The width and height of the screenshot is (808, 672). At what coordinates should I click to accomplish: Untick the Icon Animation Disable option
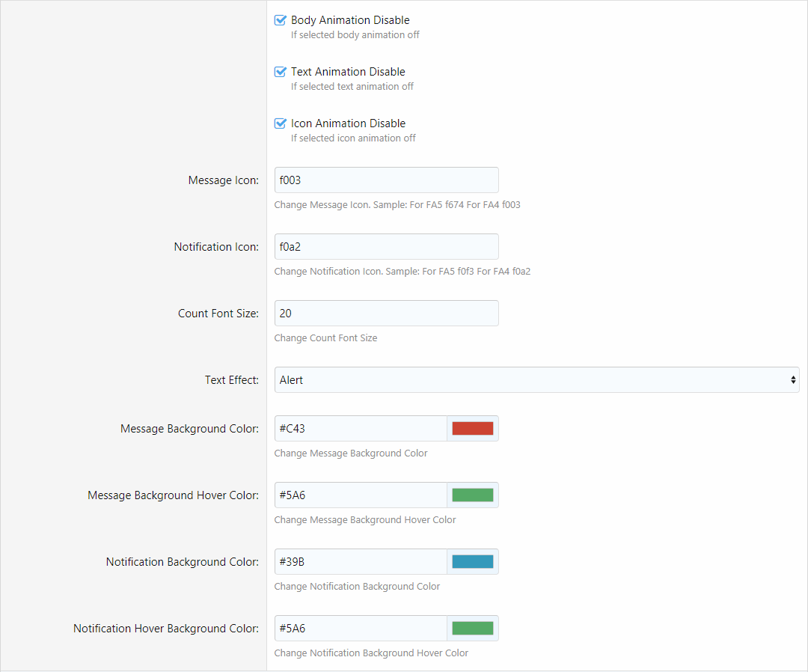pos(281,124)
